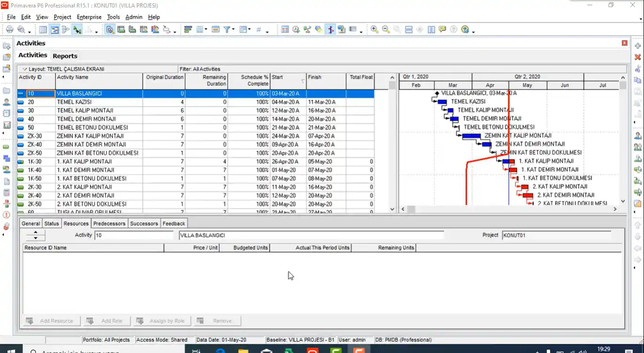Show the Activity Network view

point(66,30)
